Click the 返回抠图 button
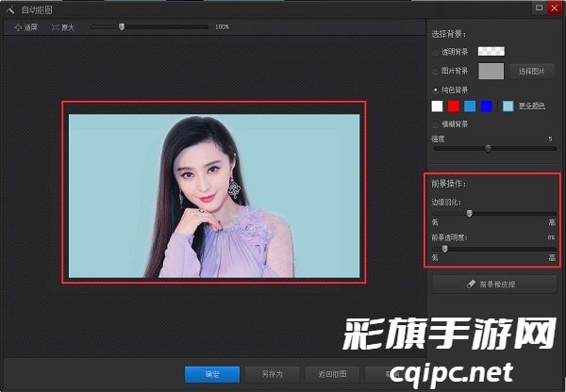Viewport: 566px width, 392px height. 332,374
